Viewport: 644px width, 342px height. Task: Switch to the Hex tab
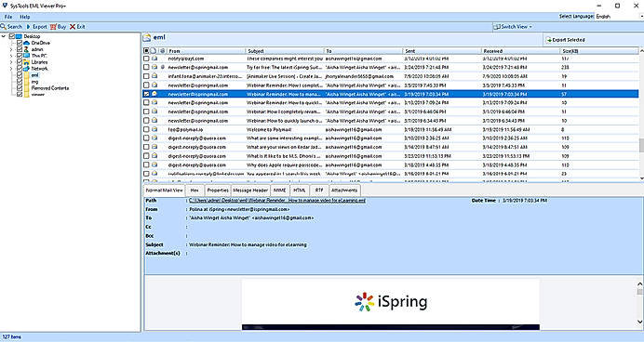pos(195,191)
